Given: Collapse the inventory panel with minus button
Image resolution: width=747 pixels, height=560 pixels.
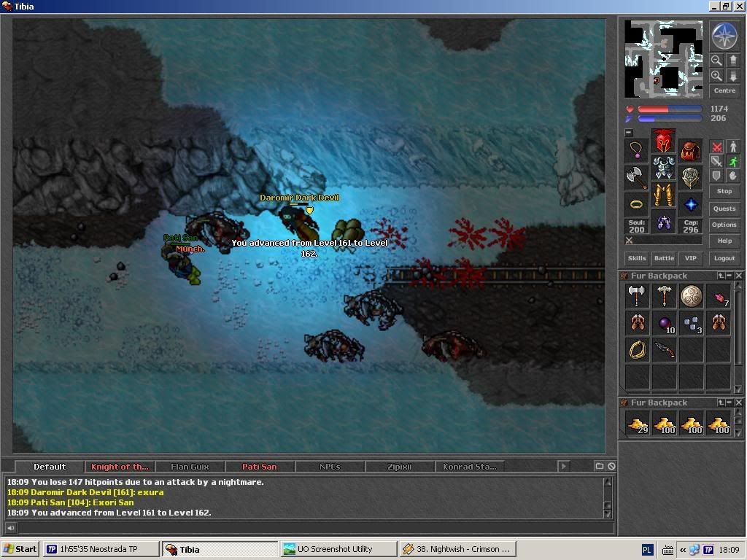Looking at the screenshot, I should point(629,133).
